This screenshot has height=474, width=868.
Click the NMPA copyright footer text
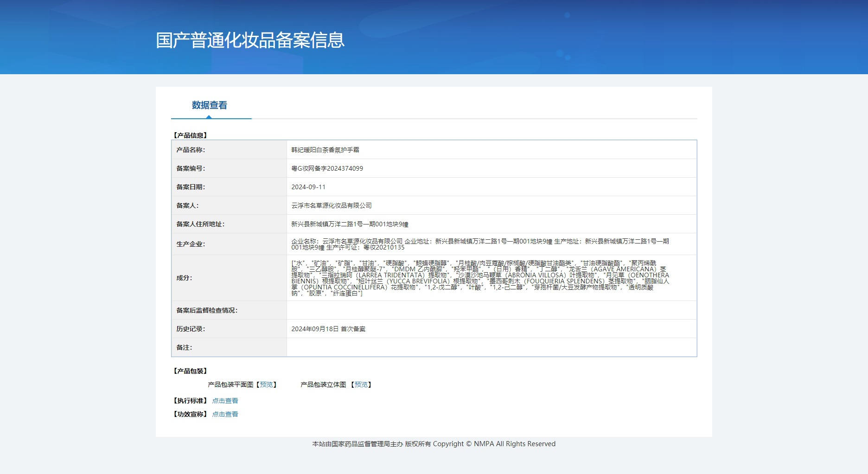point(434,444)
